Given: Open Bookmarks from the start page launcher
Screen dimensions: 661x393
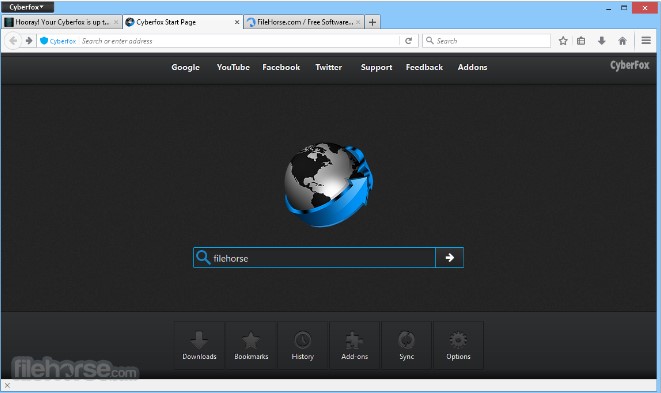Looking at the screenshot, I should tap(251, 345).
